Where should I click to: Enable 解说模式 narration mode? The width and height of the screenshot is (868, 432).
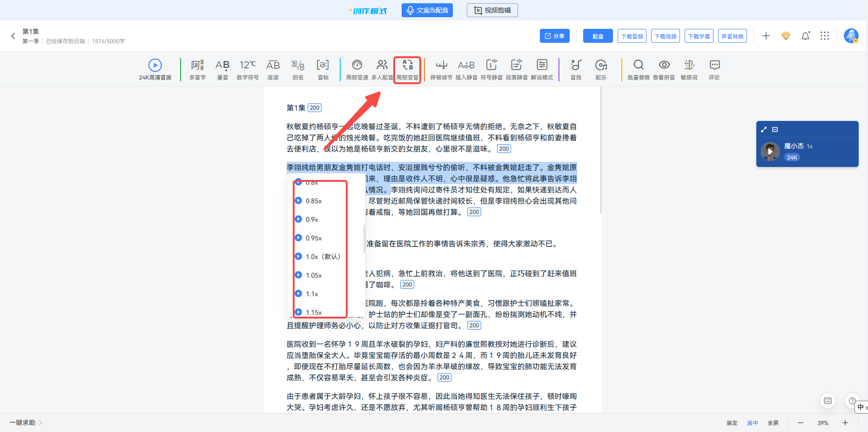click(542, 69)
